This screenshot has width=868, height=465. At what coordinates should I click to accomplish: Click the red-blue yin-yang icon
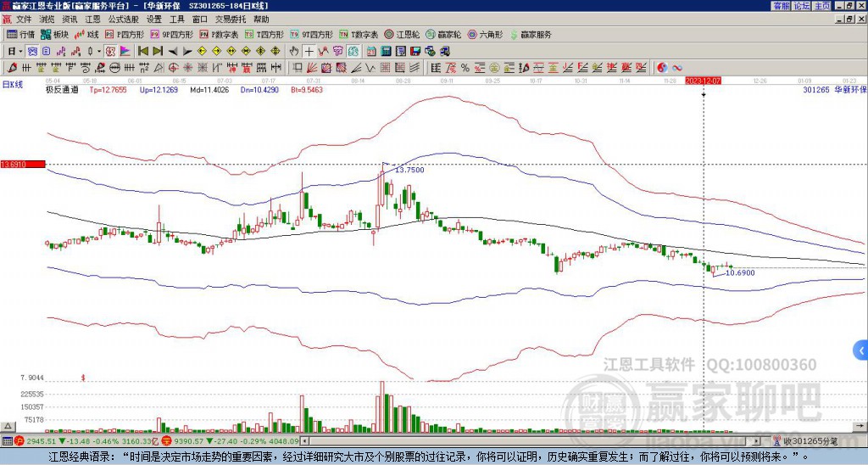[x=662, y=68]
